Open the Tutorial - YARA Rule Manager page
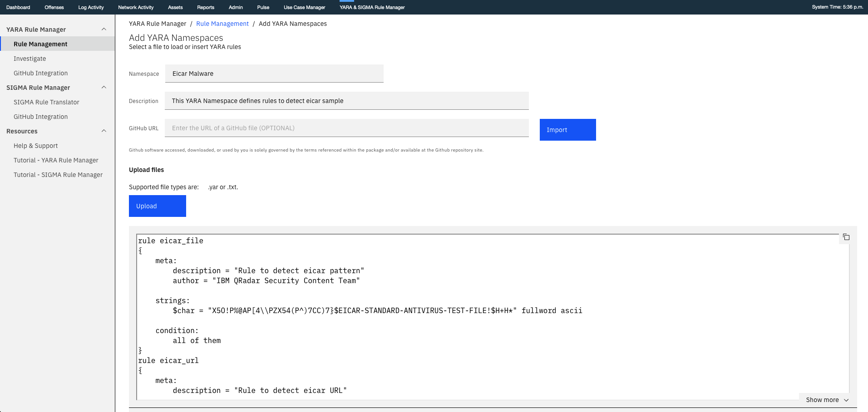 pyautogui.click(x=56, y=160)
